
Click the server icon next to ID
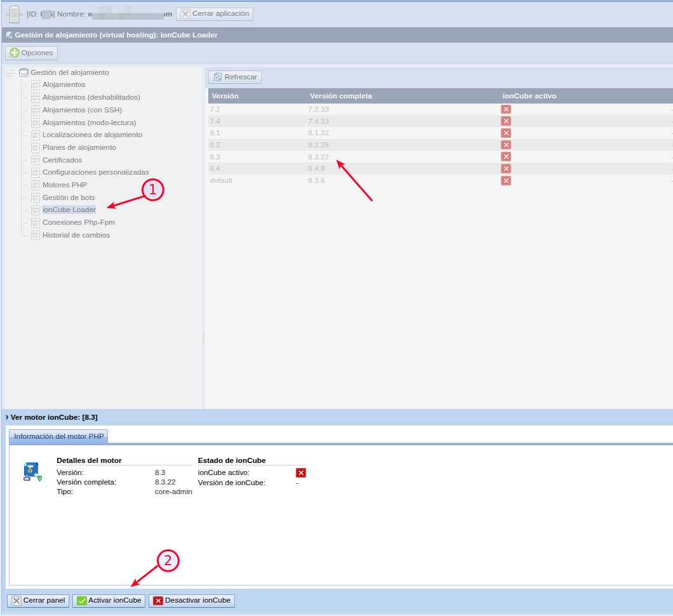(x=15, y=14)
